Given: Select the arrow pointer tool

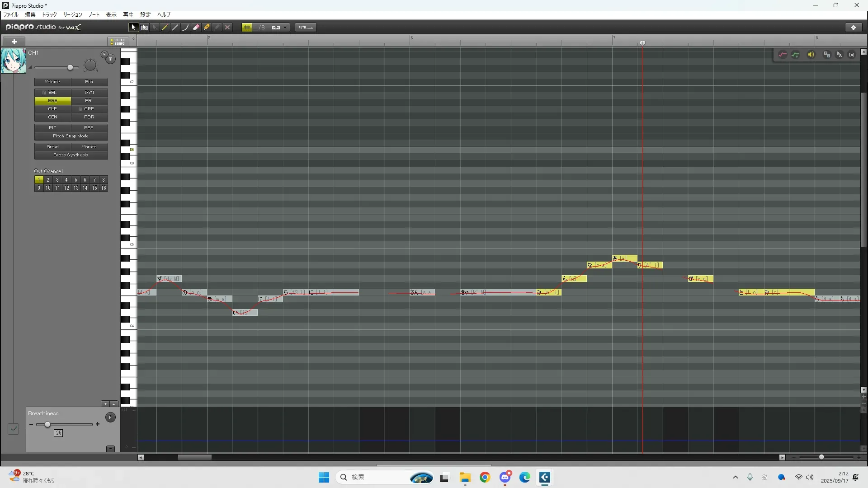Looking at the screenshot, I should click(x=133, y=28).
